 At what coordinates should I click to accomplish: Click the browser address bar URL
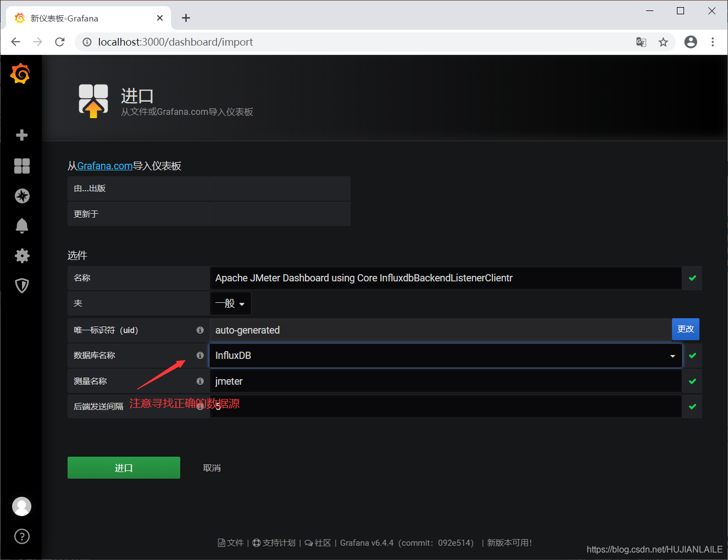pyautogui.click(x=175, y=42)
